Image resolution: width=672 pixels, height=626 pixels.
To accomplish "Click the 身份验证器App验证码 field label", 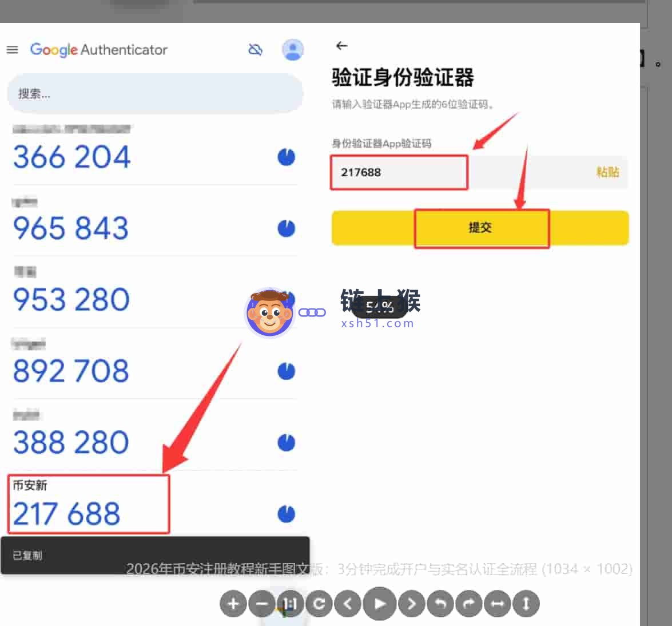I will pos(381,144).
